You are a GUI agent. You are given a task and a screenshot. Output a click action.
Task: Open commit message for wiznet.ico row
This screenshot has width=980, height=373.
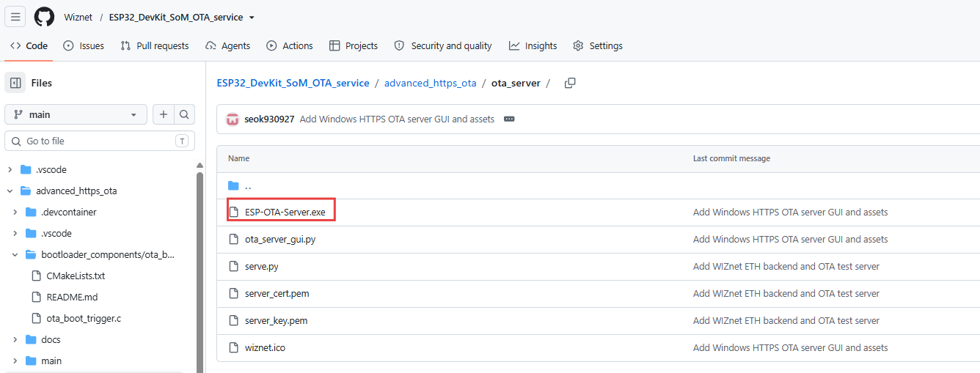pyautogui.click(x=791, y=347)
